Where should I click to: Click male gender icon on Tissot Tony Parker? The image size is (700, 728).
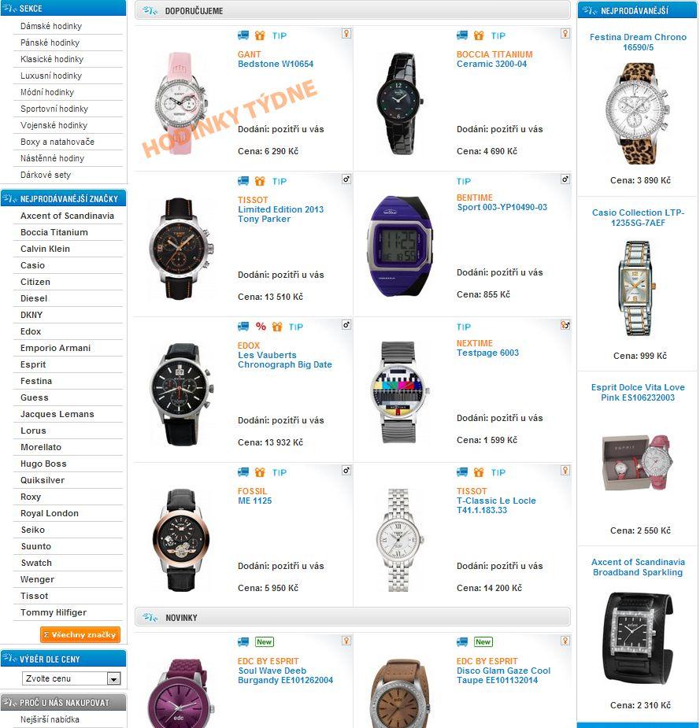pyautogui.click(x=346, y=179)
